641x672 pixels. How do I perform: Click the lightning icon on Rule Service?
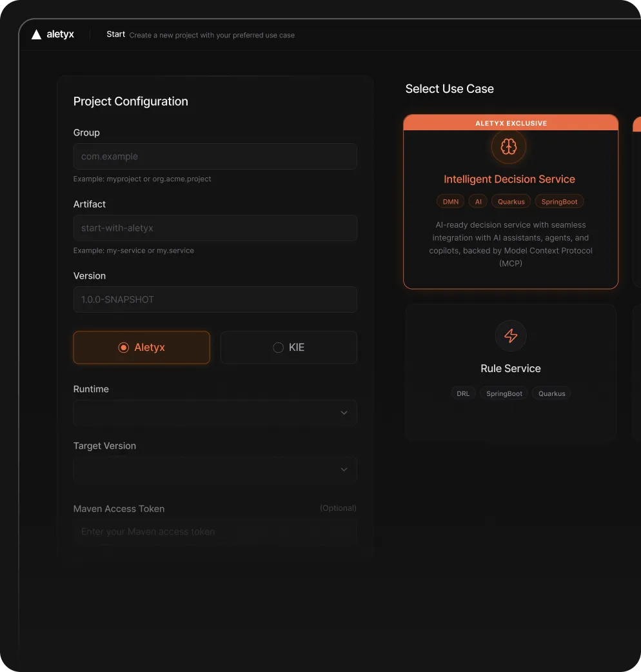(510, 335)
